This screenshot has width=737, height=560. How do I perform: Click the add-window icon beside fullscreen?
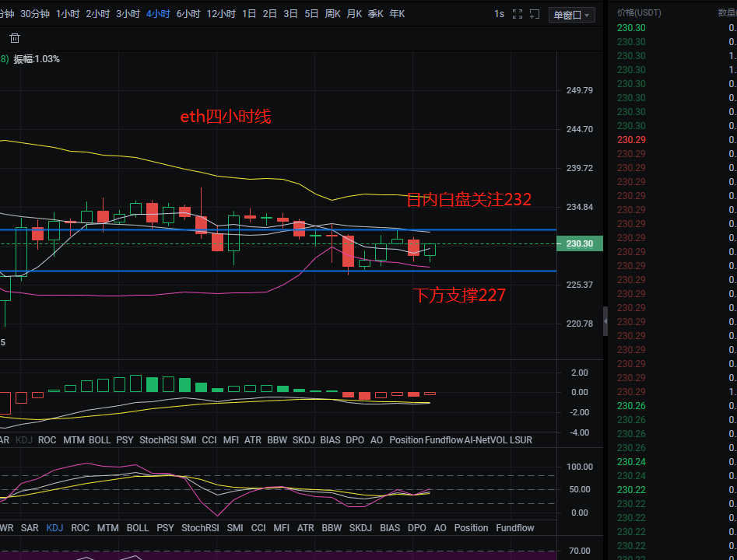pos(535,14)
